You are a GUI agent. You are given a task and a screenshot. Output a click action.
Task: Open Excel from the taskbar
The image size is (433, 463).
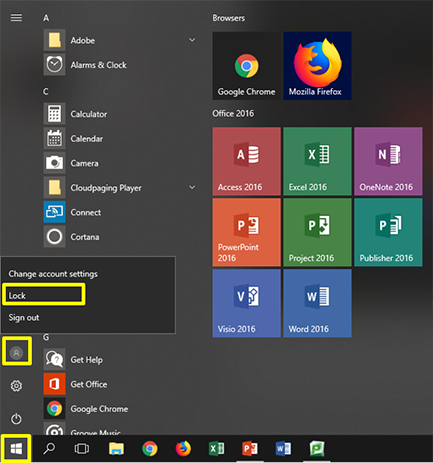(217, 449)
